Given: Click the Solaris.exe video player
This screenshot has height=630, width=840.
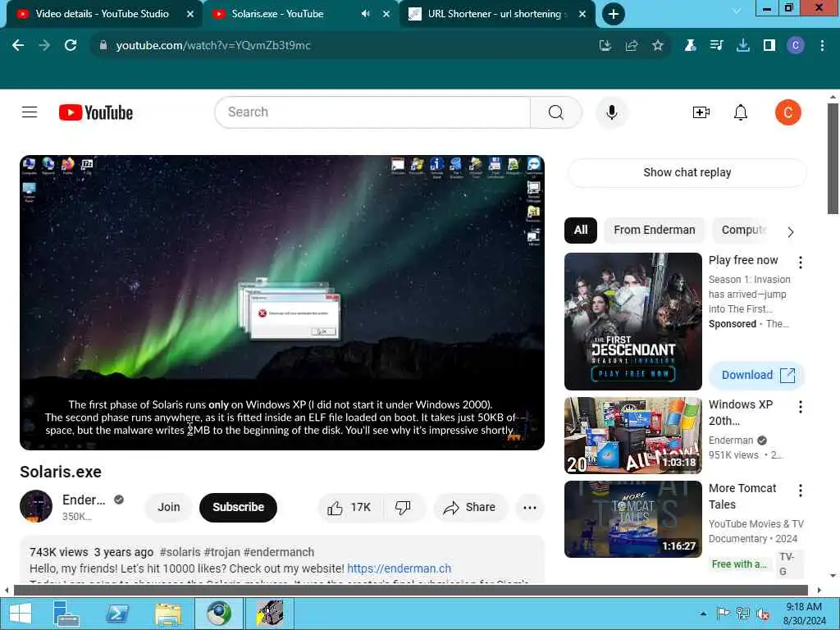Looking at the screenshot, I should pos(282,303).
